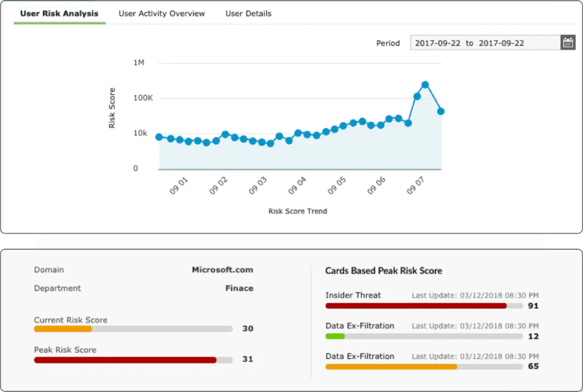
Task: Click the Peak Risk Score red bar
Action: [x=125, y=360]
